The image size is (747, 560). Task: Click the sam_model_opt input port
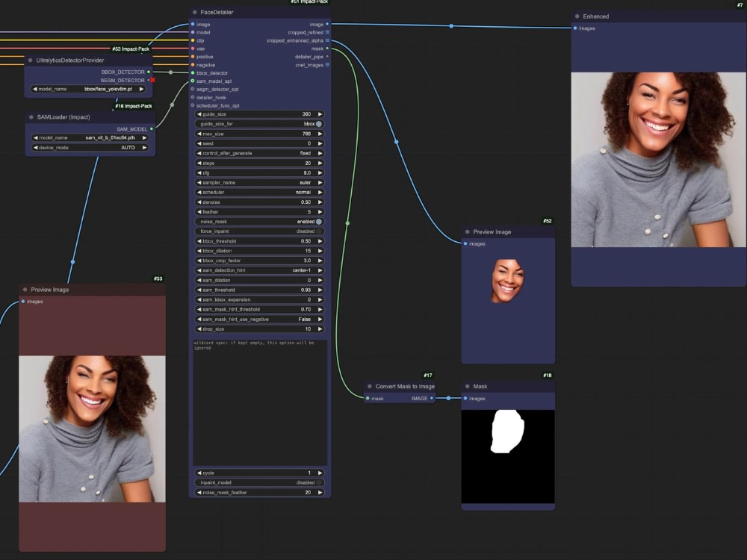coord(193,81)
